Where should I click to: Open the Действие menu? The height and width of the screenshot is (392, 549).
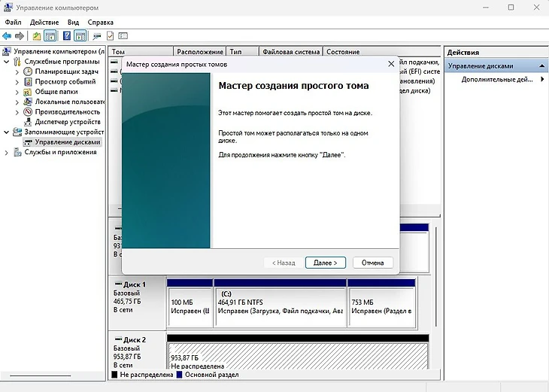(x=44, y=23)
